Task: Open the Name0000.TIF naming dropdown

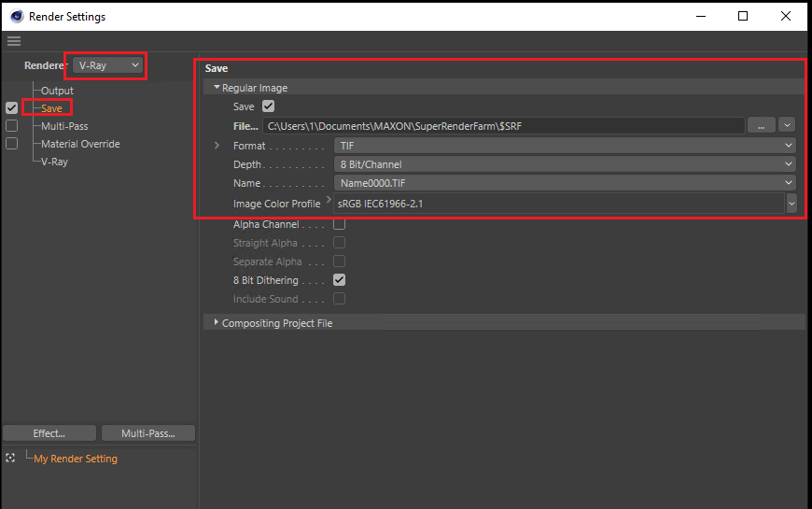Action: click(x=565, y=183)
